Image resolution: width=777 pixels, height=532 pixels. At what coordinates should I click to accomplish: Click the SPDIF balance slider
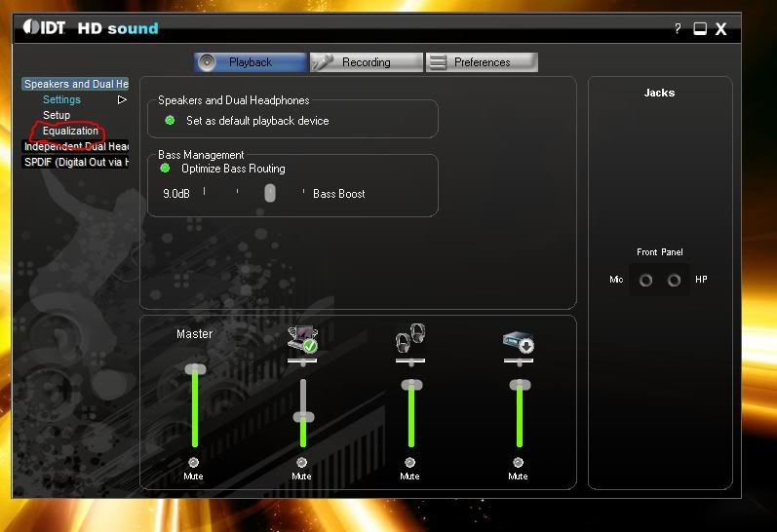point(519,361)
